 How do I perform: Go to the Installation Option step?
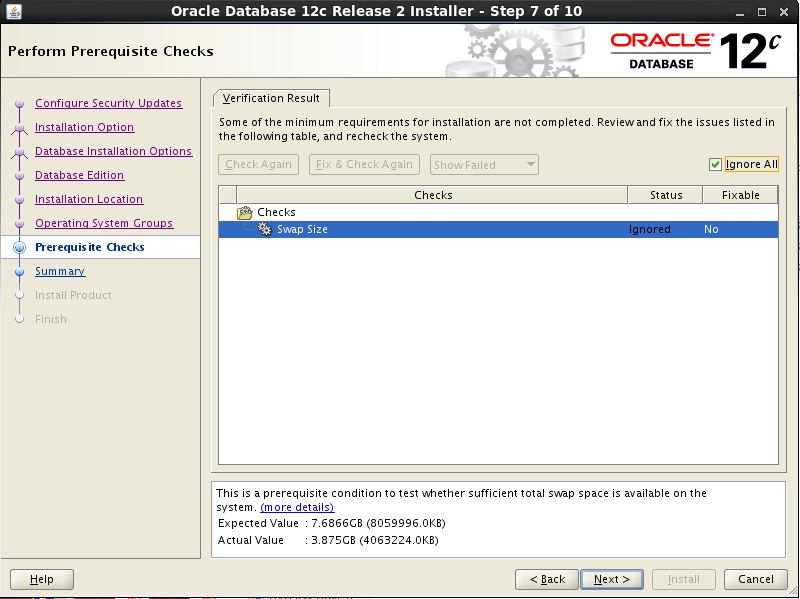tap(84, 127)
